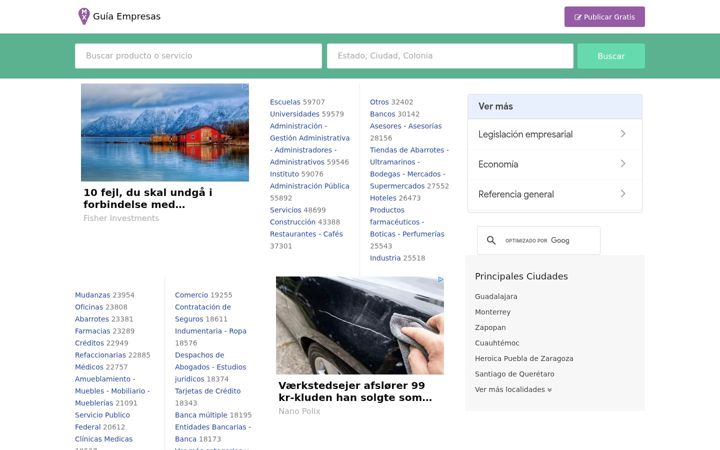Click the Guía Empresas site title
This screenshot has width=720, height=450.
coord(127,17)
